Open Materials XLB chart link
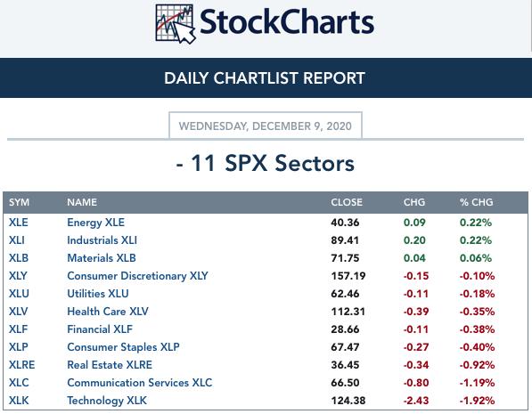The width and height of the screenshot is (532, 414). (x=102, y=258)
